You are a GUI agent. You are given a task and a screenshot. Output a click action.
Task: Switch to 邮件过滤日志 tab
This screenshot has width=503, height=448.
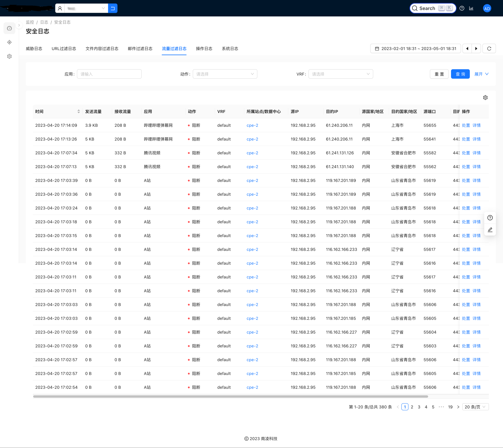tap(140, 49)
